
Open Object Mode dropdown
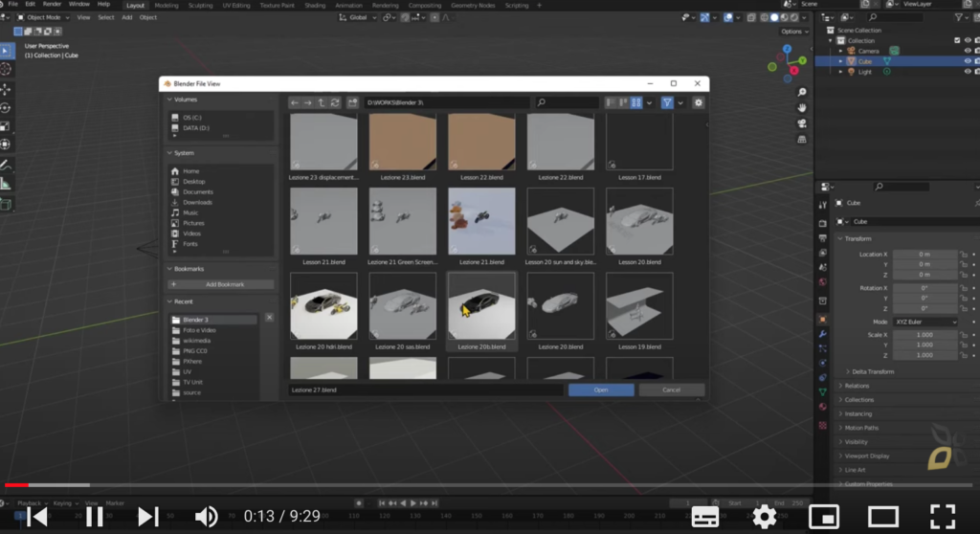[43, 17]
